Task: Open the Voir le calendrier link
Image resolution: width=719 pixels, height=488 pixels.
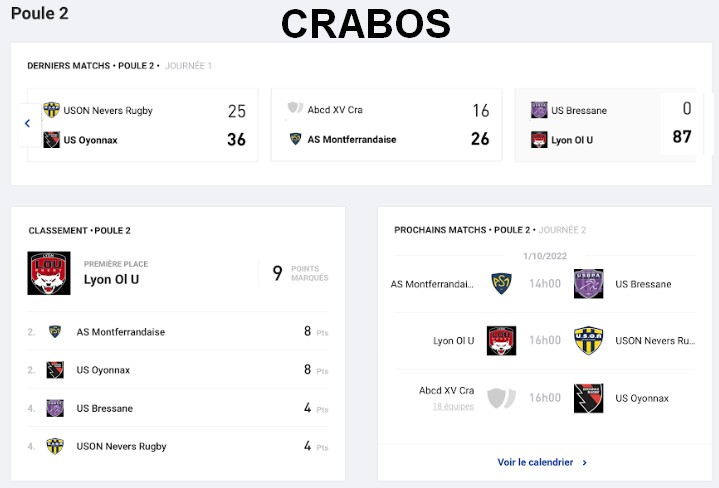Action: (x=535, y=462)
